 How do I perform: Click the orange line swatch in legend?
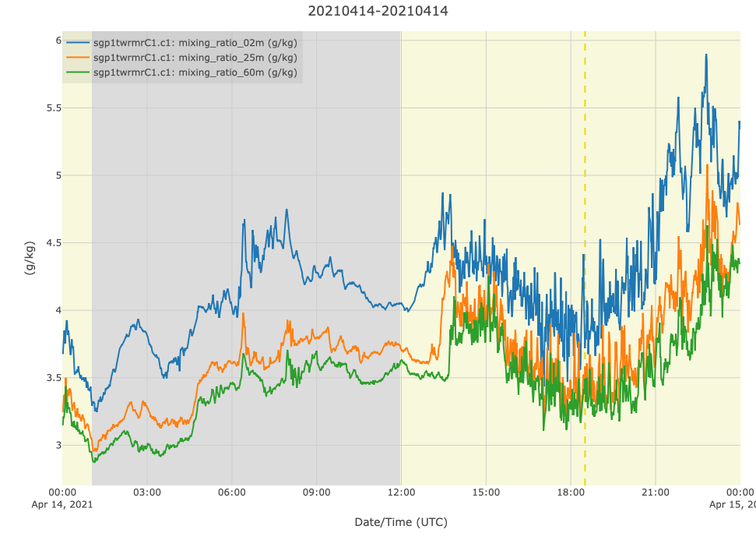(x=78, y=58)
